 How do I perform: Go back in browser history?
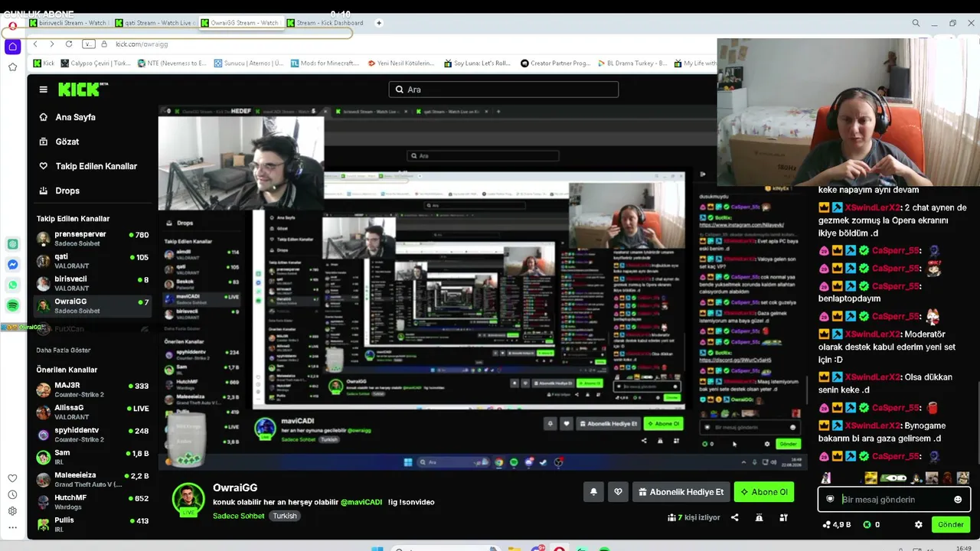[x=35, y=44]
